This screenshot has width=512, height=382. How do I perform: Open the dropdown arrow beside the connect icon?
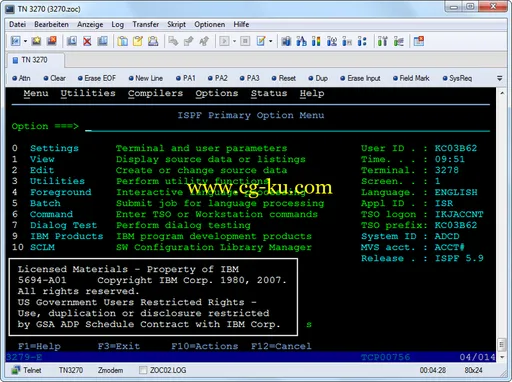pos(25,41)
